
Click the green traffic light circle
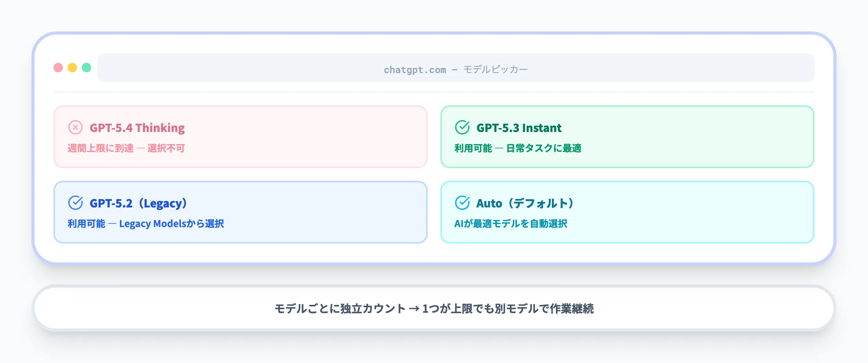pos(86,67)
